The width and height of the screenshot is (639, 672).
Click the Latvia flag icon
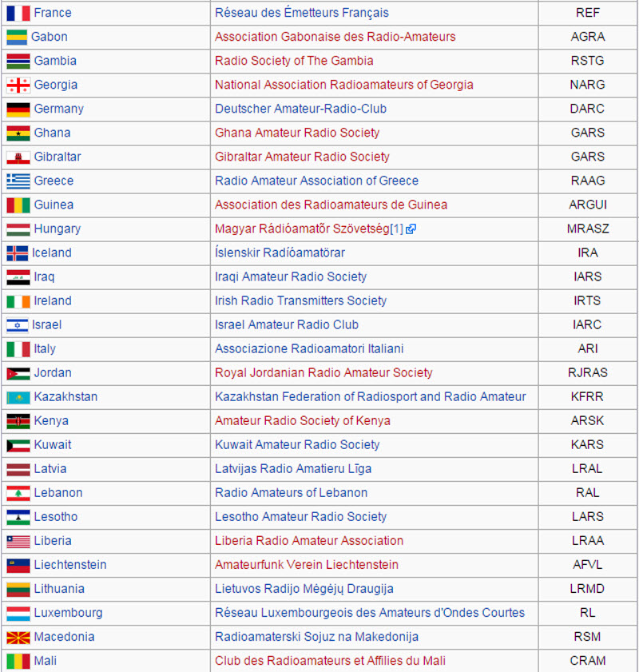18,469
